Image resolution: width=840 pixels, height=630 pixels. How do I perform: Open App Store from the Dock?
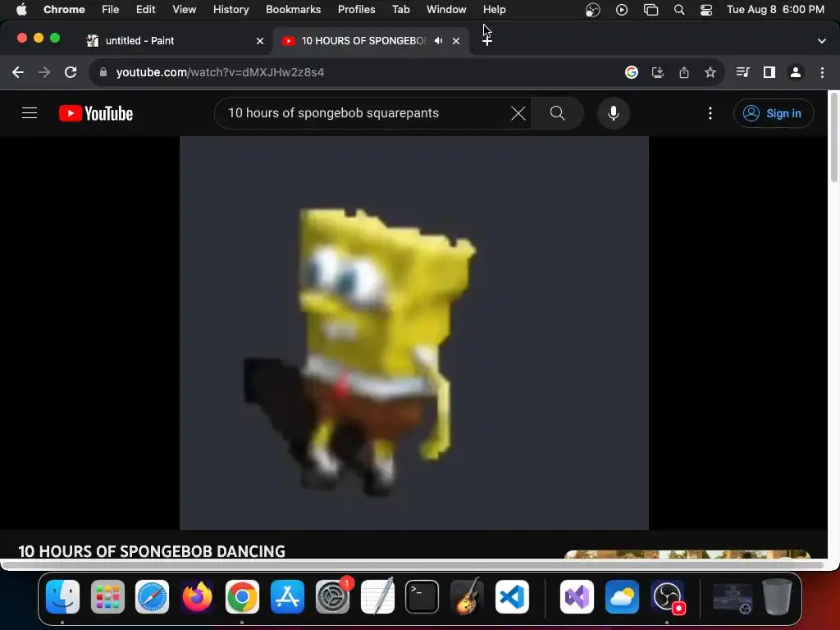[x=287, y=596]
